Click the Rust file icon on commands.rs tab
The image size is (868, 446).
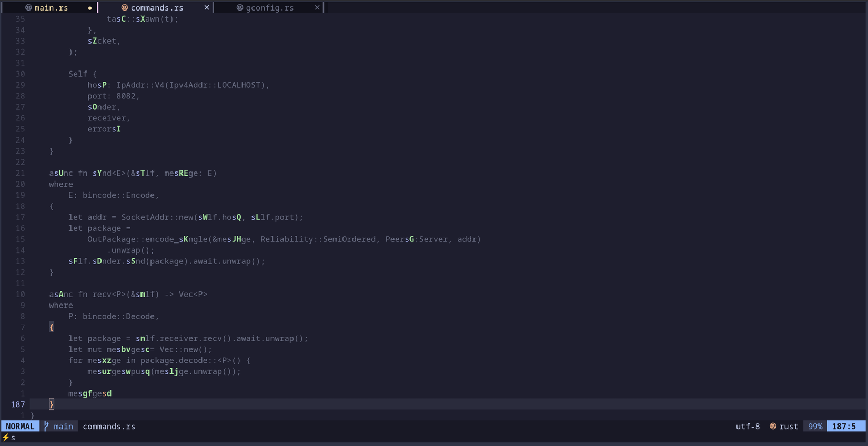click(125, 7)
